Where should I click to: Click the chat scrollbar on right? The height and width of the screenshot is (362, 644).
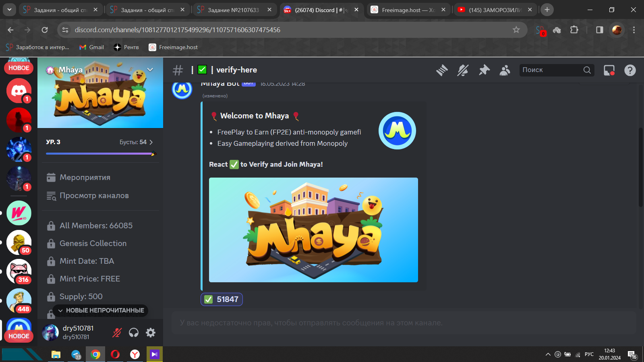(641, 167)
